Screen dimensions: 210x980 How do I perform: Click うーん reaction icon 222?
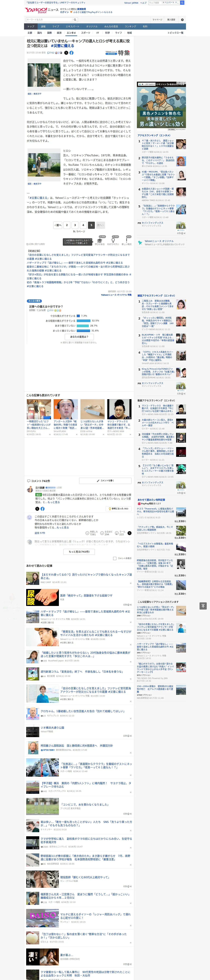pyautogui.click(x=117, y=533)
